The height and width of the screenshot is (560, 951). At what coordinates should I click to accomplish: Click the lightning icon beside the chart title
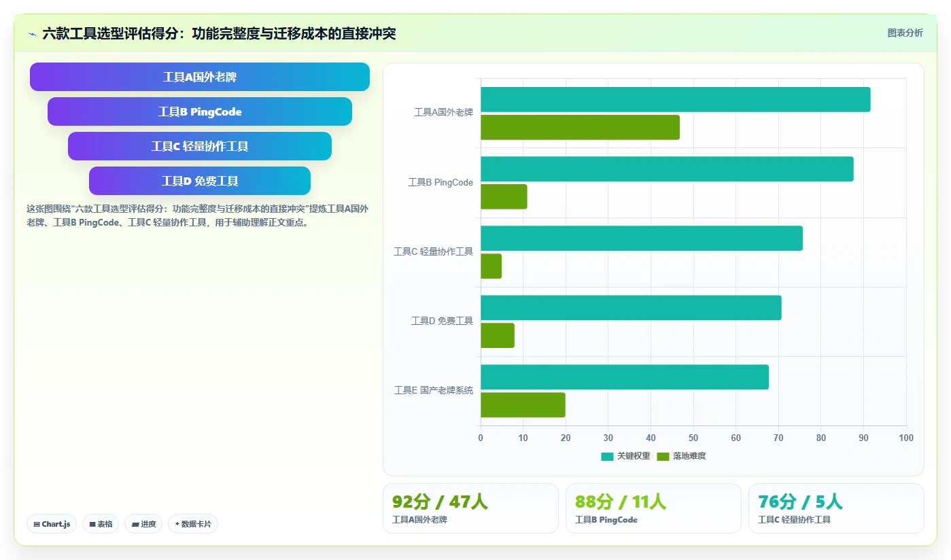33,33
